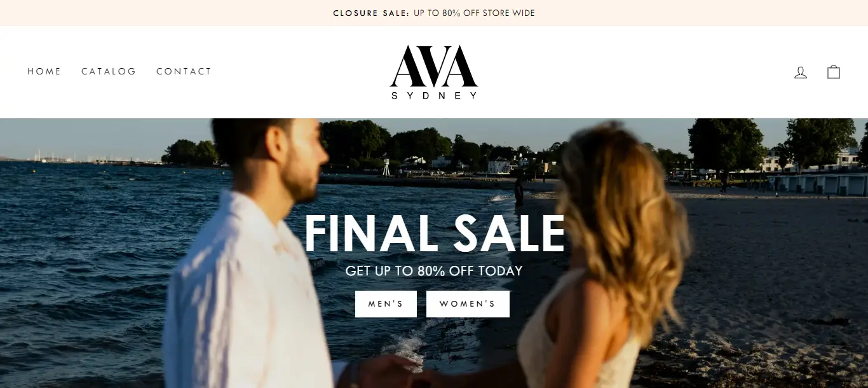Shop the MEN'S sale button
Screen dimensions: 868x388
386,304
